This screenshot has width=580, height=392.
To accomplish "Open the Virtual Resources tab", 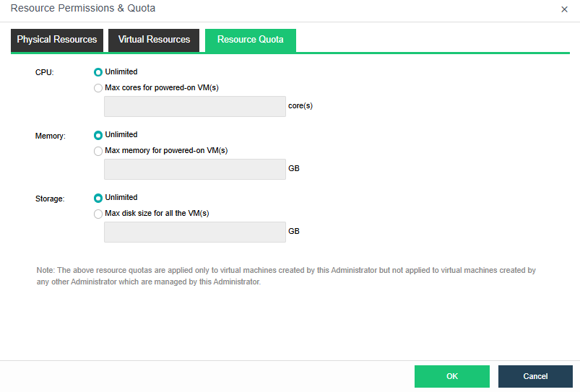I will (154, 40).
